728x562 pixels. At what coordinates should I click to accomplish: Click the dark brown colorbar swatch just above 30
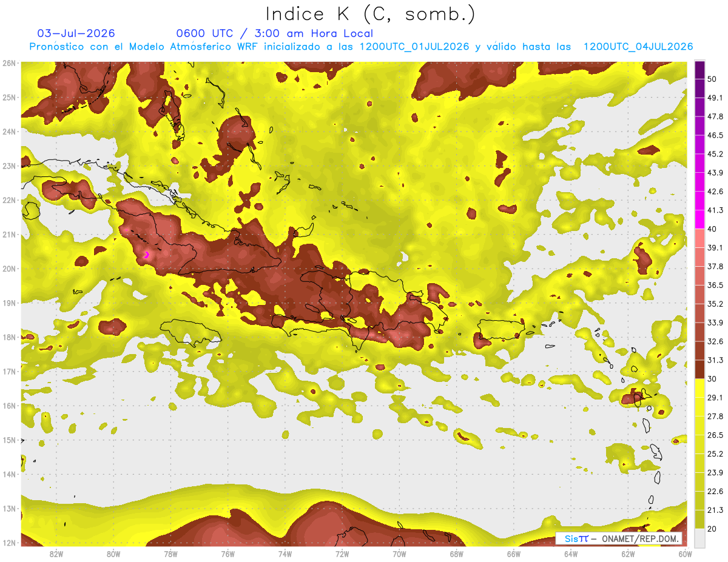click(699, 369)
